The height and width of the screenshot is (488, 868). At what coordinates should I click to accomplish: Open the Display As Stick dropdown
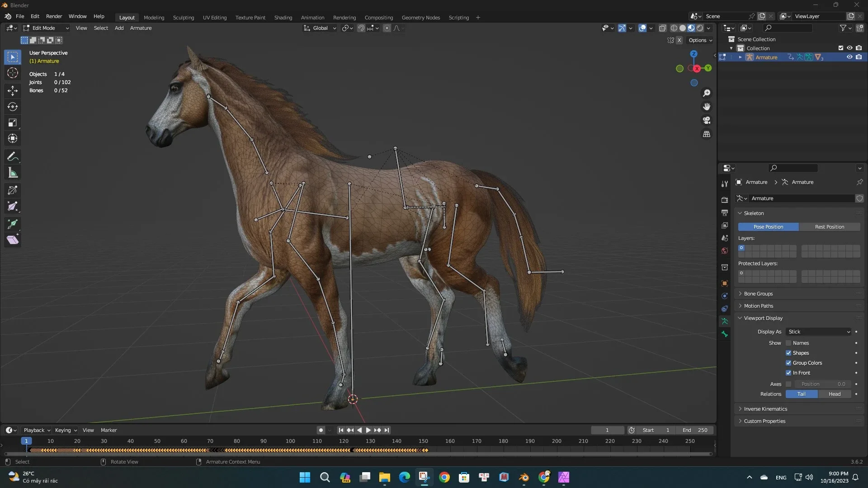click(x=819, y=332)
